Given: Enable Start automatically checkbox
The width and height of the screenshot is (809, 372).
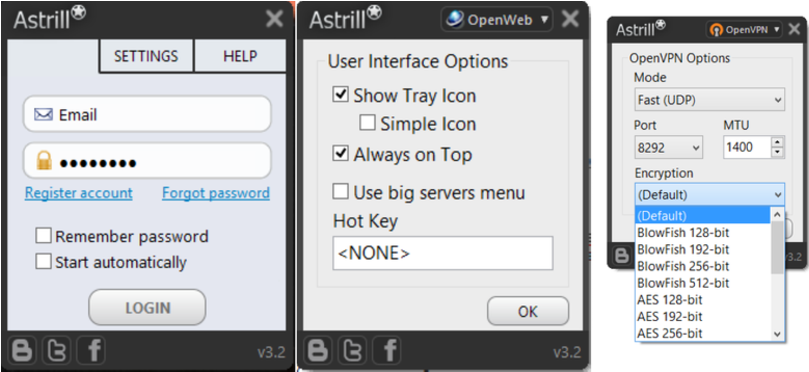Looking at the screenshot, I should click(43, 262).
